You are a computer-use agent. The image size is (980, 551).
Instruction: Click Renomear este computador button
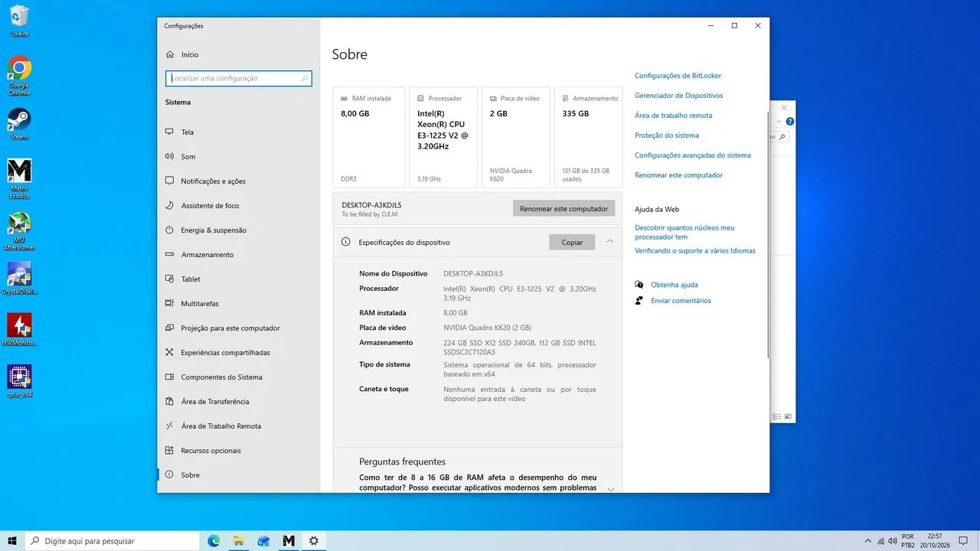[563, 208]
